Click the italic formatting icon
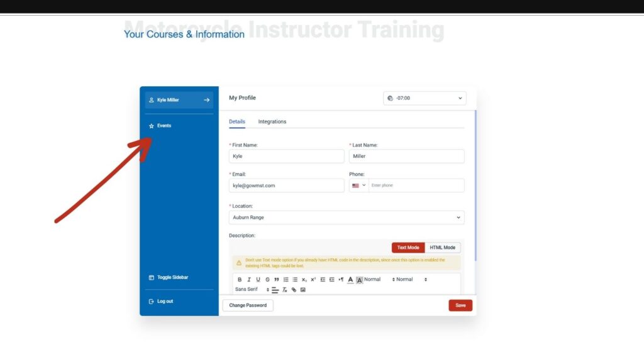The width and height of the screenshot is (644, 362). (249, 280)
